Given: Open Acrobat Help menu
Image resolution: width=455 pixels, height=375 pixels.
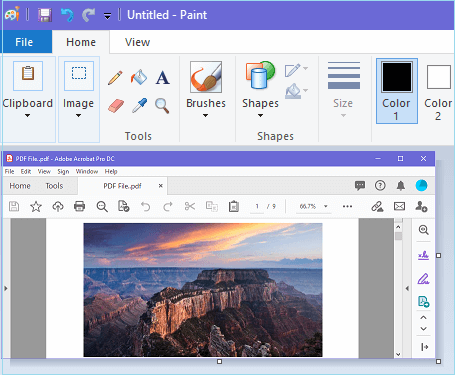Looking at the screenshot, I should point(111,171).
